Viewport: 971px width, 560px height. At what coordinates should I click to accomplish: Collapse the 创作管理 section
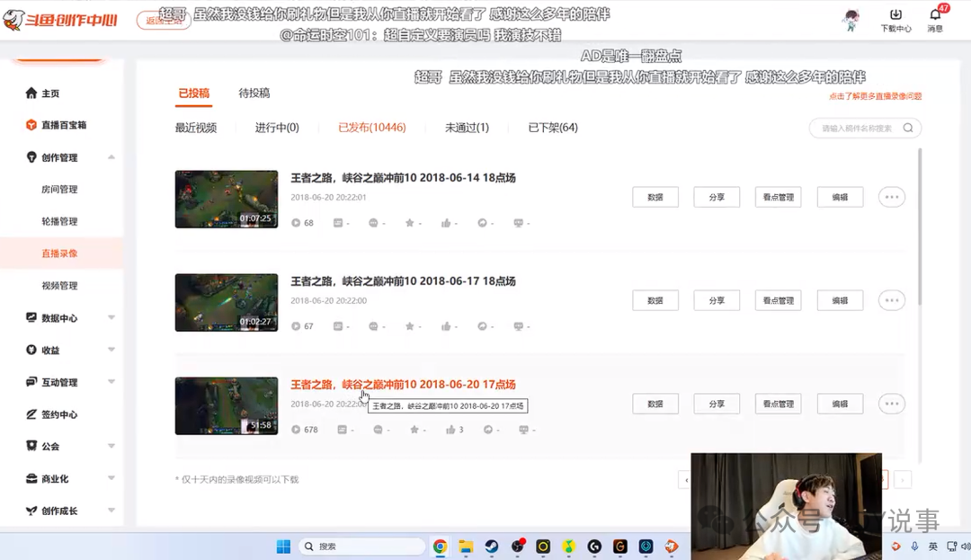(x=111, y=157)
